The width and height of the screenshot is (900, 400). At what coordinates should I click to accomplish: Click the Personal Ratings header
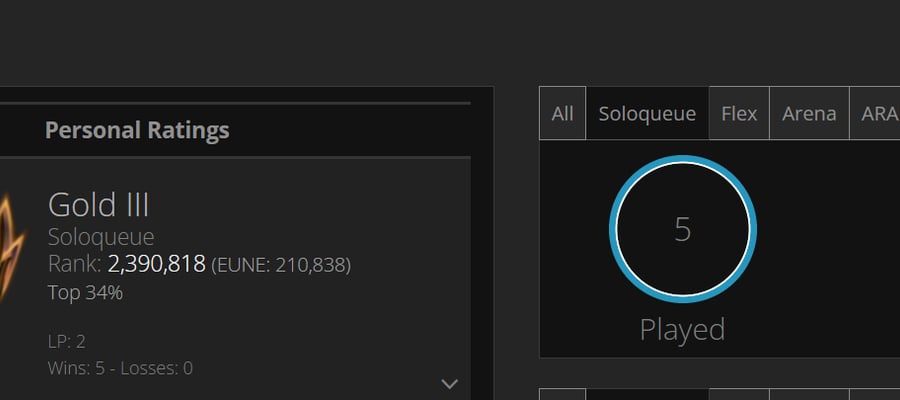137,130
